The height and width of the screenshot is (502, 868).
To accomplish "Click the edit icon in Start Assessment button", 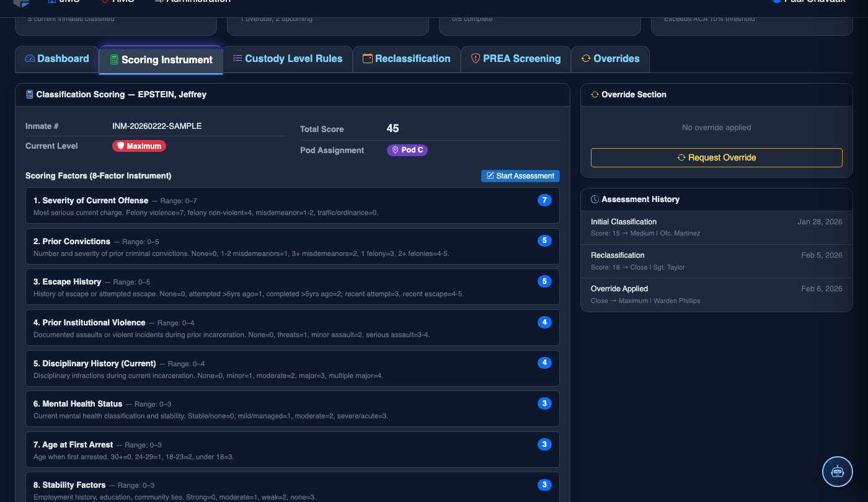I will coord(490,176).
